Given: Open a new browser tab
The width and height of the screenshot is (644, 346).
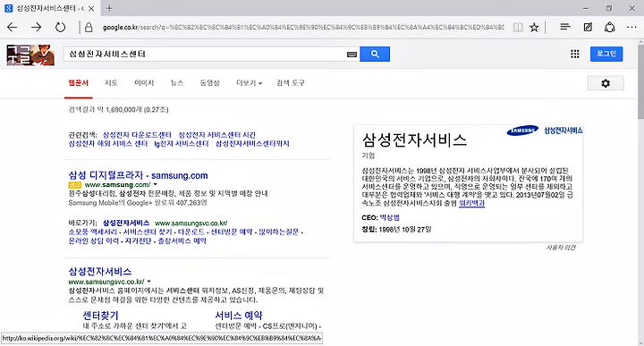Looking at the screenshot, I should [x=109, y=8].
